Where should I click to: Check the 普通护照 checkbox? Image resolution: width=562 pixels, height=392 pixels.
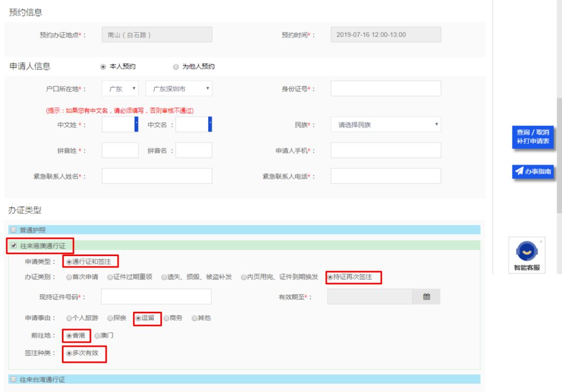pos(14,230)
